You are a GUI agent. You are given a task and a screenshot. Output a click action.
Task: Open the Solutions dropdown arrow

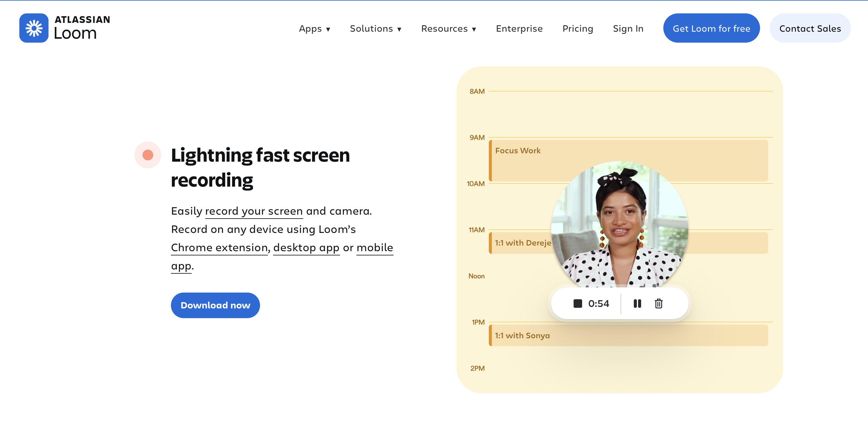pyautogui.click(x=399, y=29)
